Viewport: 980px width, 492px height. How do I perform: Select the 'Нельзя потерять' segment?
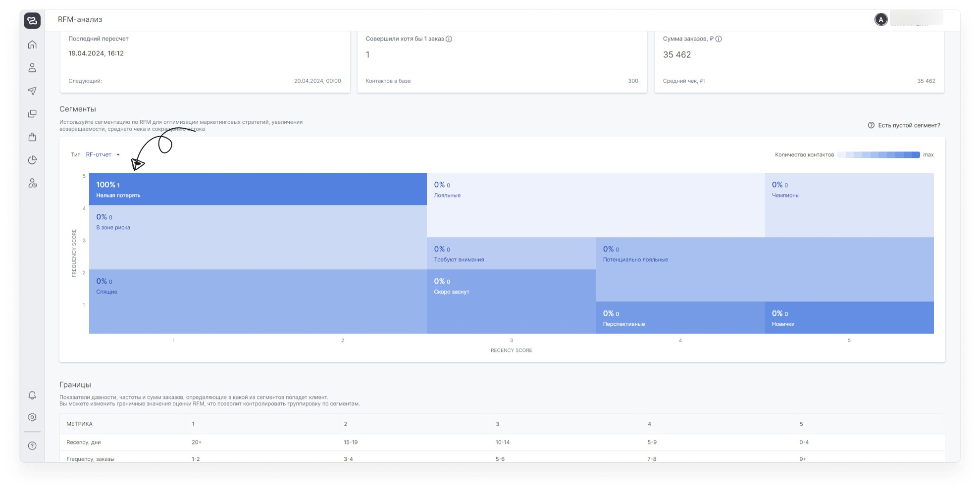click(258, 189)
